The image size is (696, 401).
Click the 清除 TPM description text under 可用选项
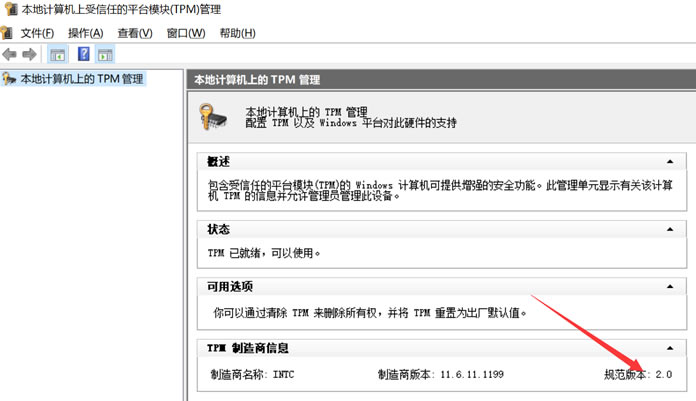[x=370, y=313]
